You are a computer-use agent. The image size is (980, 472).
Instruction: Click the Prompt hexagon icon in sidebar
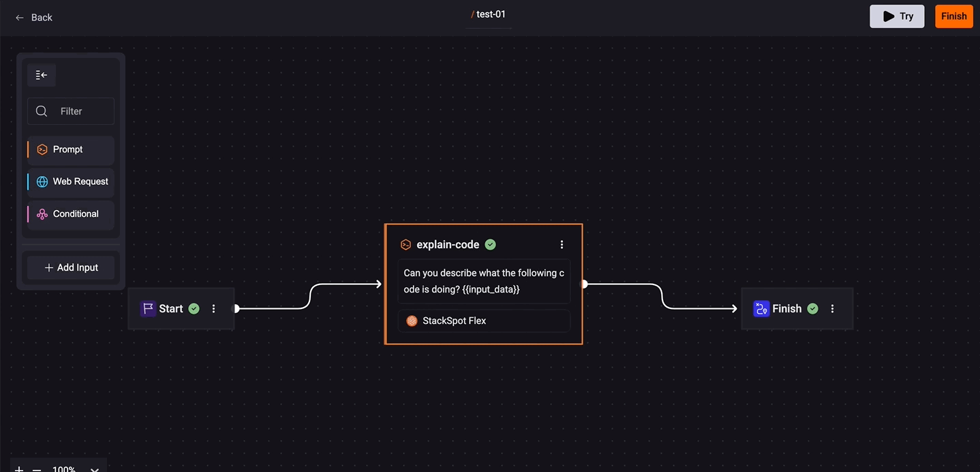click(42, 149)
